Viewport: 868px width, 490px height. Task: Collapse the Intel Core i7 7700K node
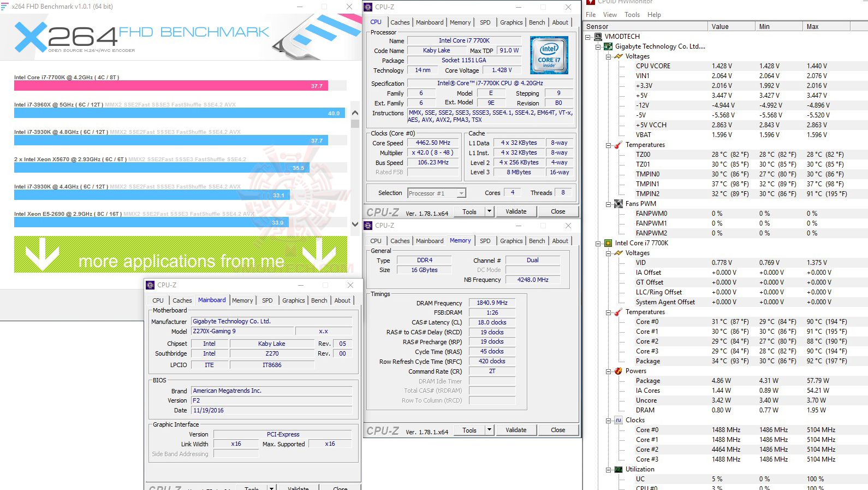[x=598, y=244]
